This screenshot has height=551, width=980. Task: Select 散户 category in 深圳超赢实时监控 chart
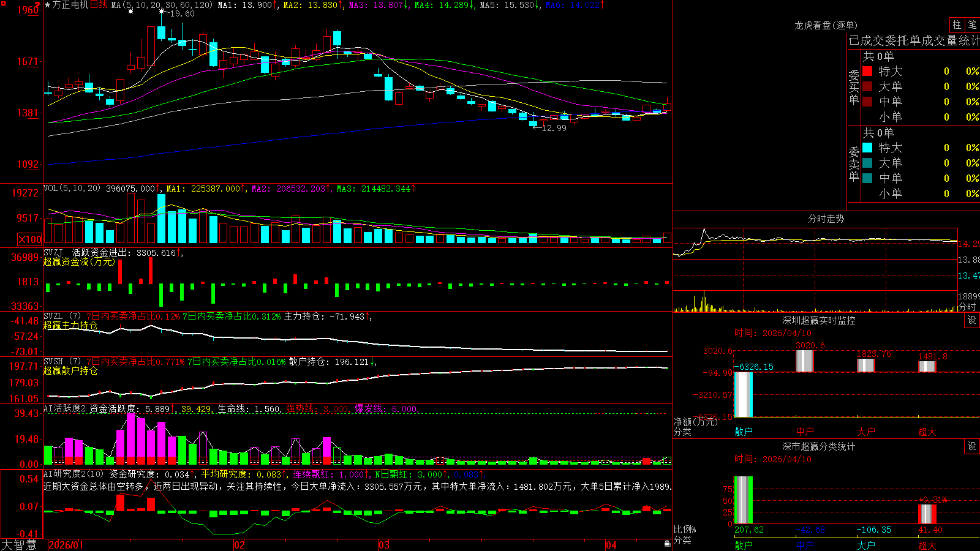coord(744,432)
